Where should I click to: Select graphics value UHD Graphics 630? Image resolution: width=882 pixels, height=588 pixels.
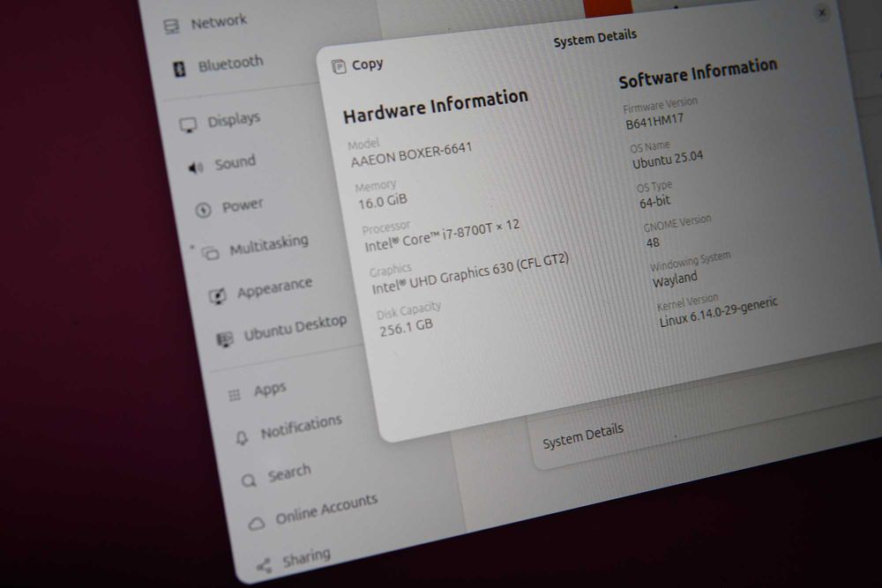point(470,274)
